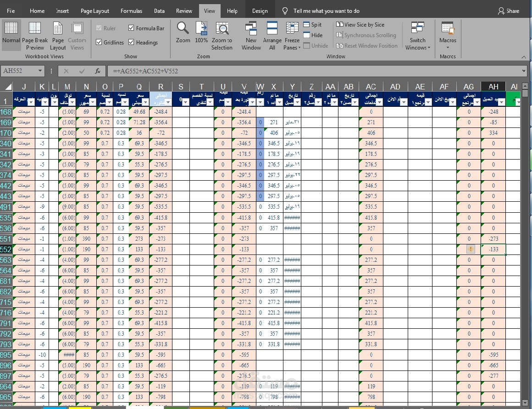Enable View Side by Side

(x=360, y=24)
